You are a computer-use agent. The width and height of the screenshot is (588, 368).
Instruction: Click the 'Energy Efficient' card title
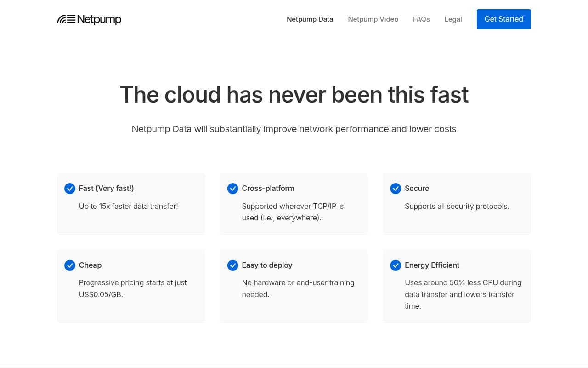click(432, 265)
